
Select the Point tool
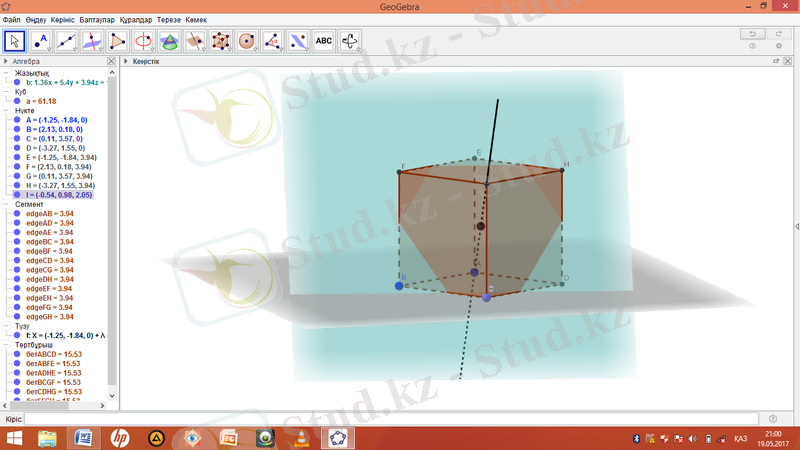41,41
